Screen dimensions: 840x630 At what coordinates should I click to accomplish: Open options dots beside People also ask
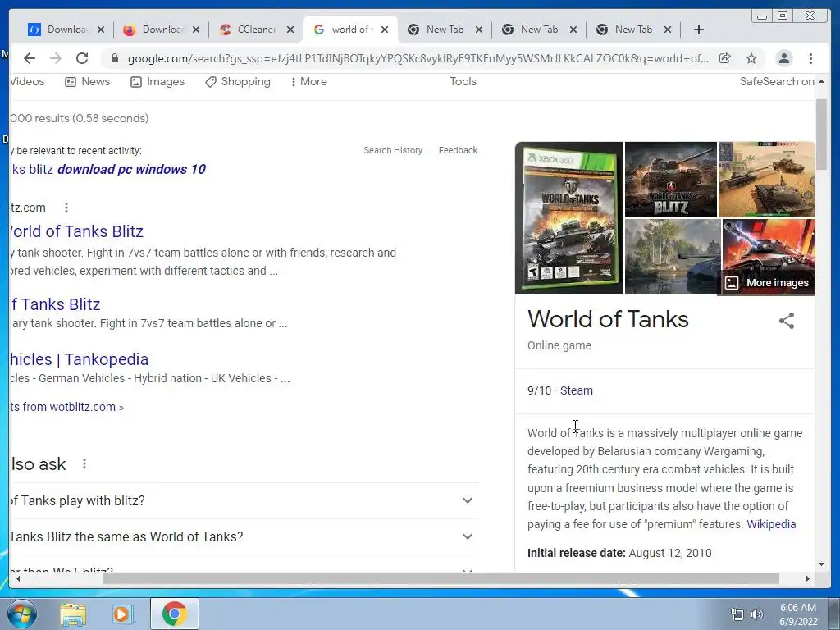click(x=84, y=464)
